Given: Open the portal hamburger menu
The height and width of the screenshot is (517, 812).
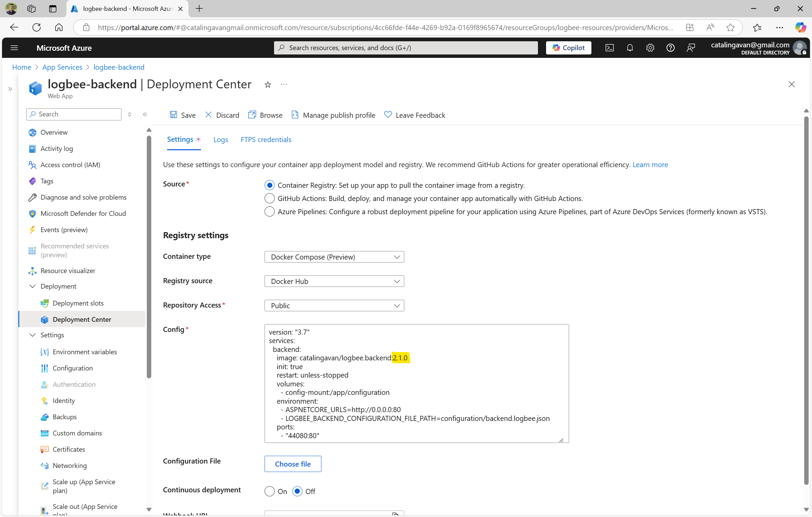Looking at the screenshot, I should point(14,48).
